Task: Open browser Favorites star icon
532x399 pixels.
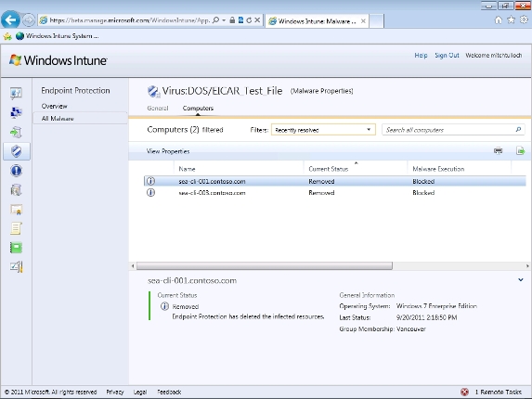Action: pos(511,20)
